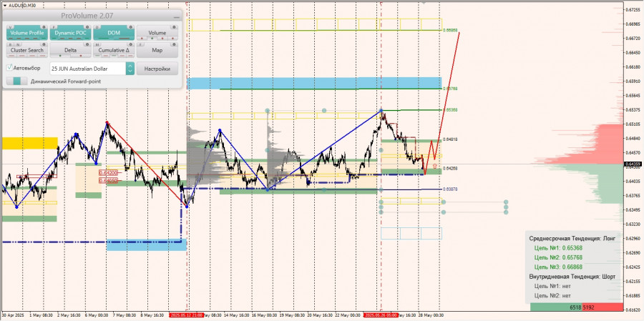This screenshot has height=321, width=644.
Task: Click Цель №3: 0.66868 in trend panel
Action: click(558, 267)
